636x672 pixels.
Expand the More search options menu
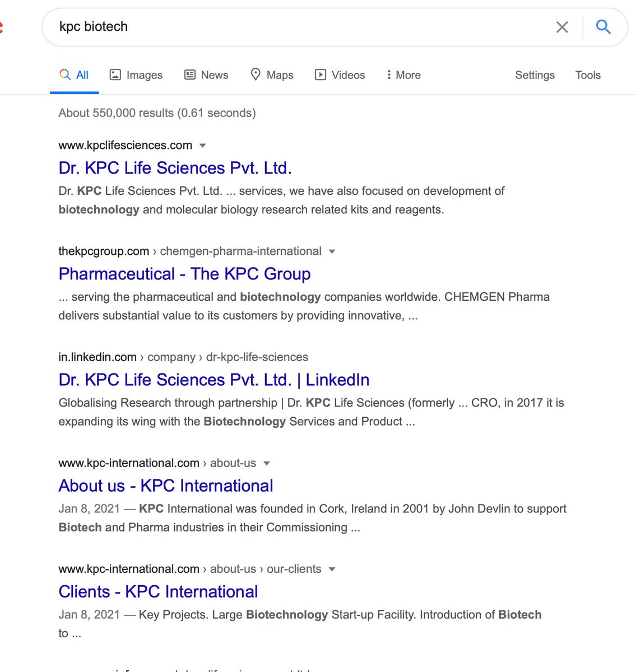[x=403, y=75]
